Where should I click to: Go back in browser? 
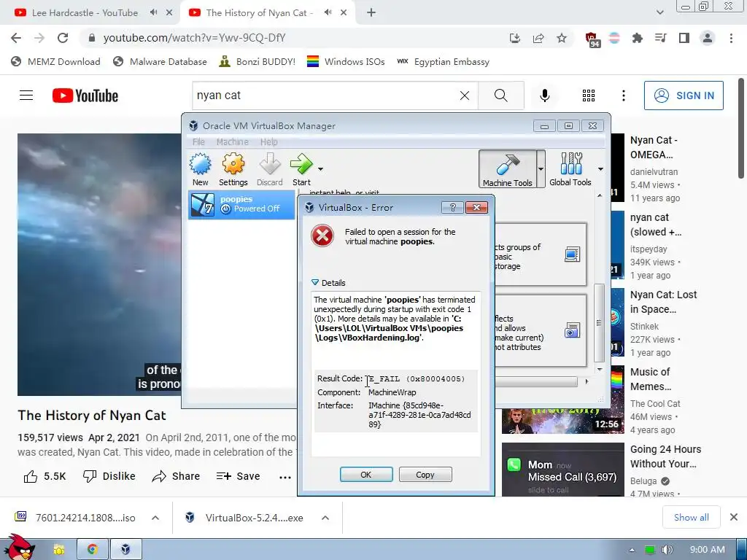(16, 38)
